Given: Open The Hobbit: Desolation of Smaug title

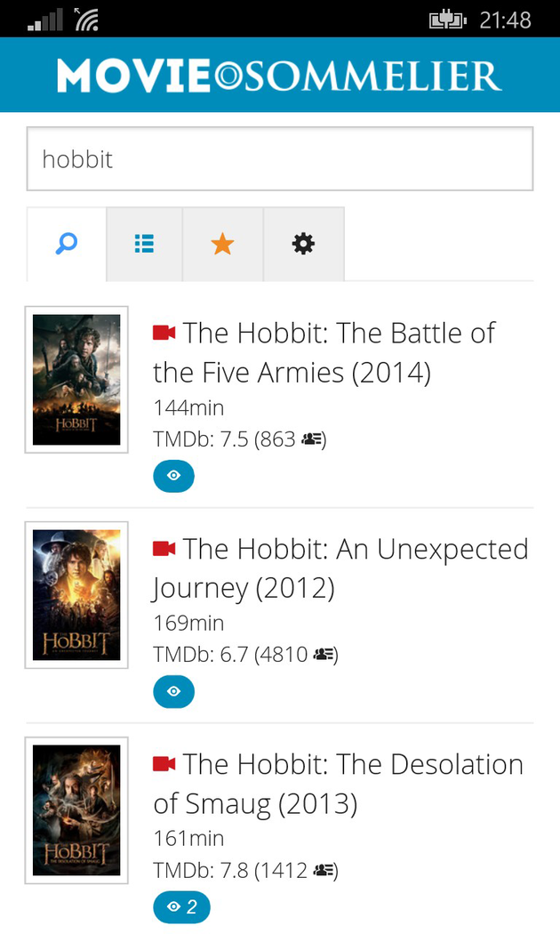Looking at the screenshot, I should pyautogui.click(x=339, y=784).
